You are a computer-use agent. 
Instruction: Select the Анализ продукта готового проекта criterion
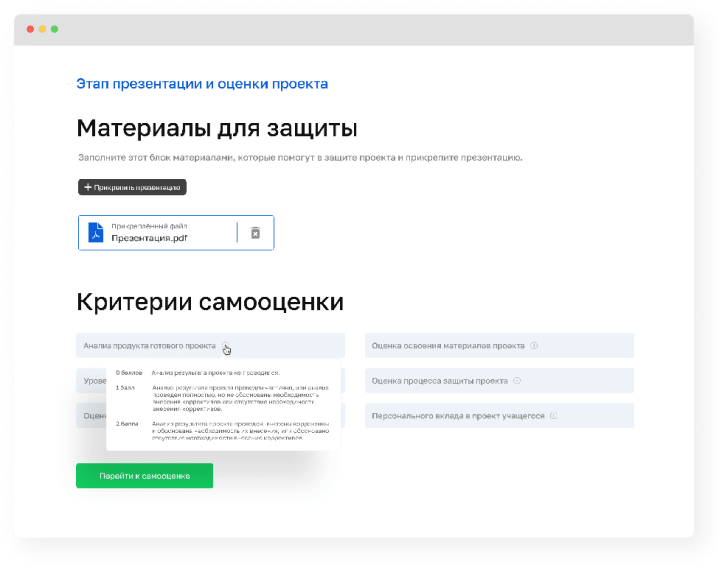150,346
